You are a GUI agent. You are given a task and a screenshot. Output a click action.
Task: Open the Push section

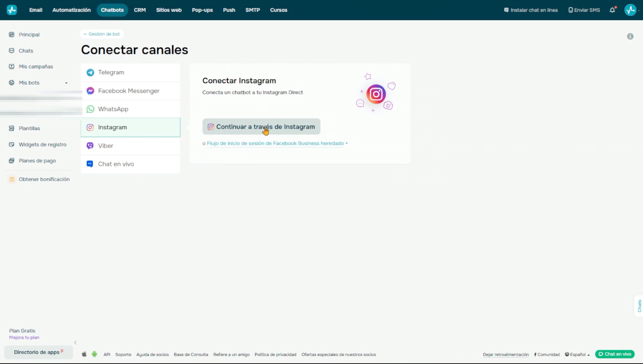pos(229,10)
